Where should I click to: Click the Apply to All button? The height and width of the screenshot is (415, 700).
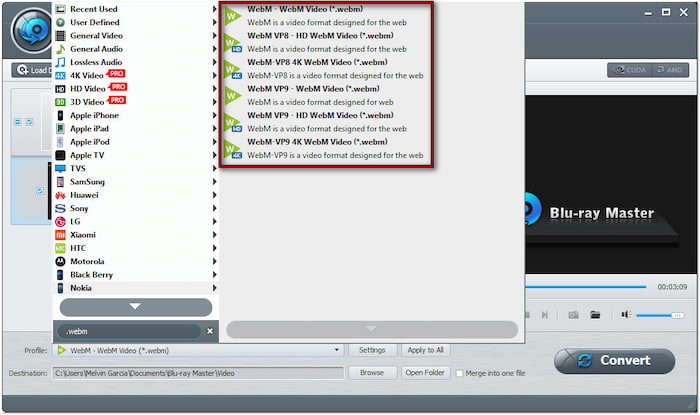[x=425, y=350]
